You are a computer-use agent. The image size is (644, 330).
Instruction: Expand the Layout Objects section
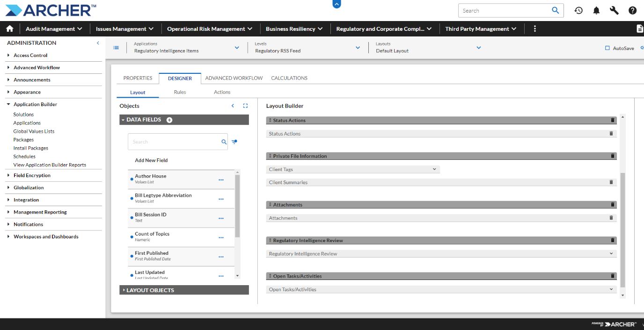pos(124,290)
